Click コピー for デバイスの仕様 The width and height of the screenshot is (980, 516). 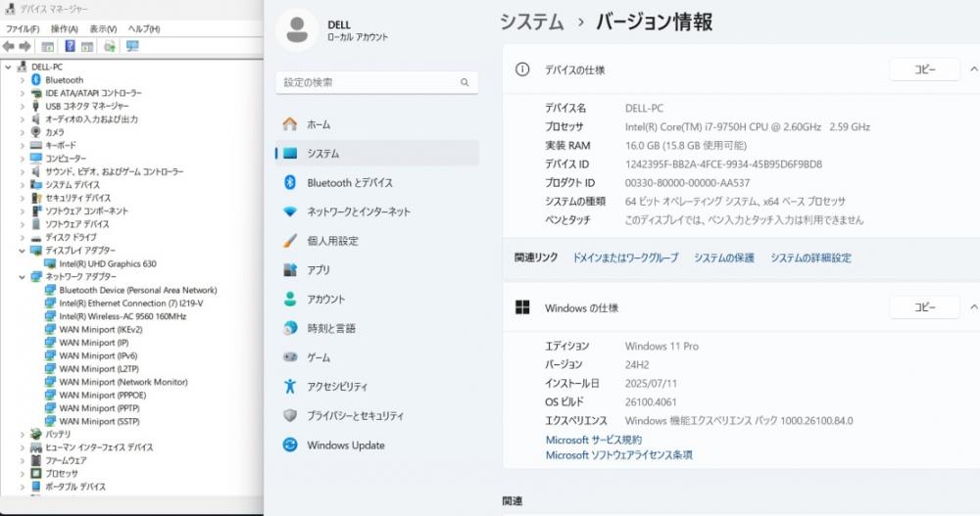pos(924,70)
